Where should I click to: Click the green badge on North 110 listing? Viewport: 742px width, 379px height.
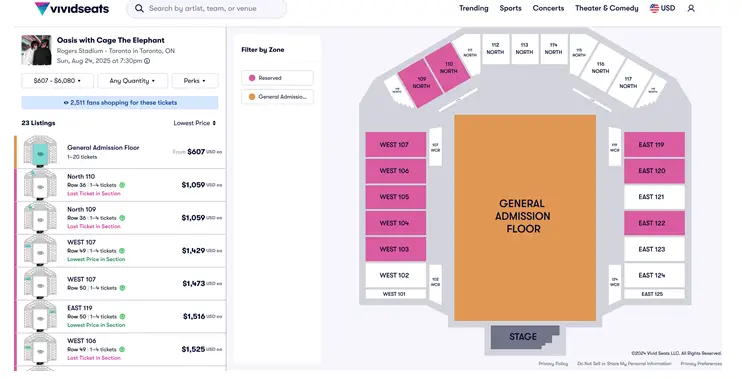pyautogui.click(x=122, y=185)
